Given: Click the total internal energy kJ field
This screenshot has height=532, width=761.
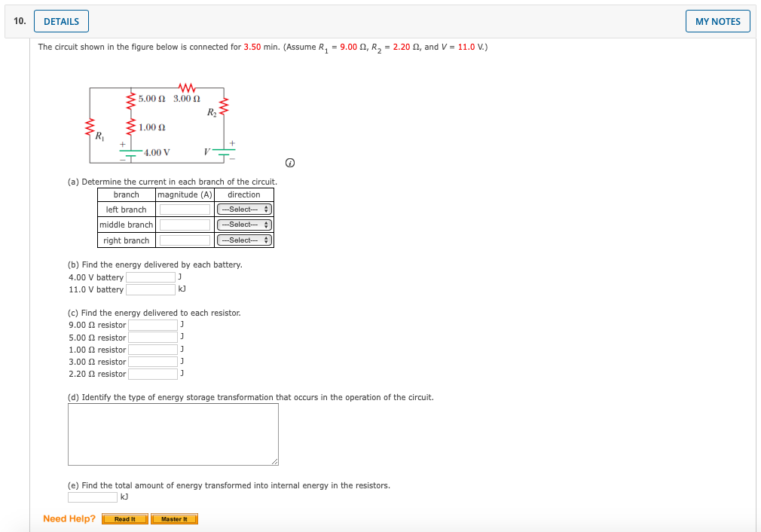Looking at the screenshot, I should (x=93, y=497).
